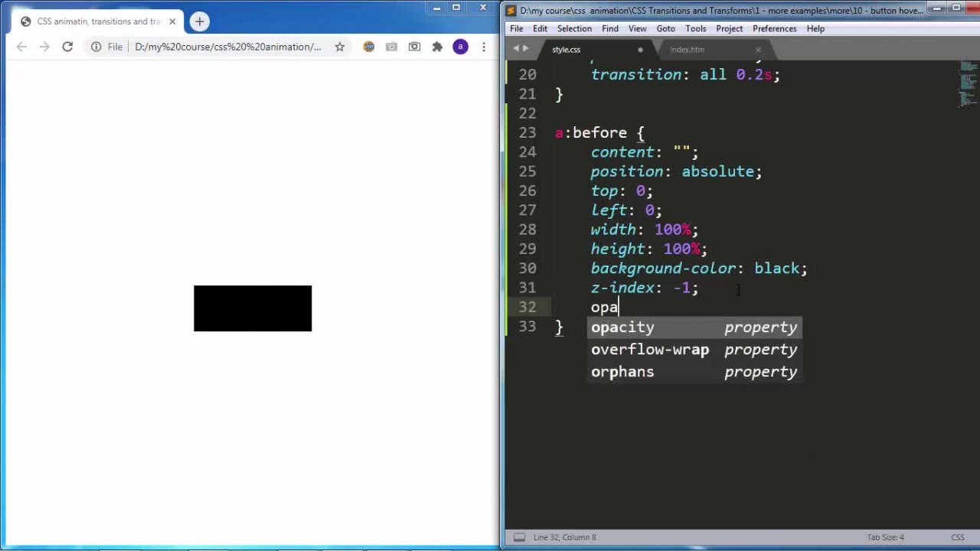Open a new Chrome tab
The image size is (980, 551).
click(x=200, y=21)
